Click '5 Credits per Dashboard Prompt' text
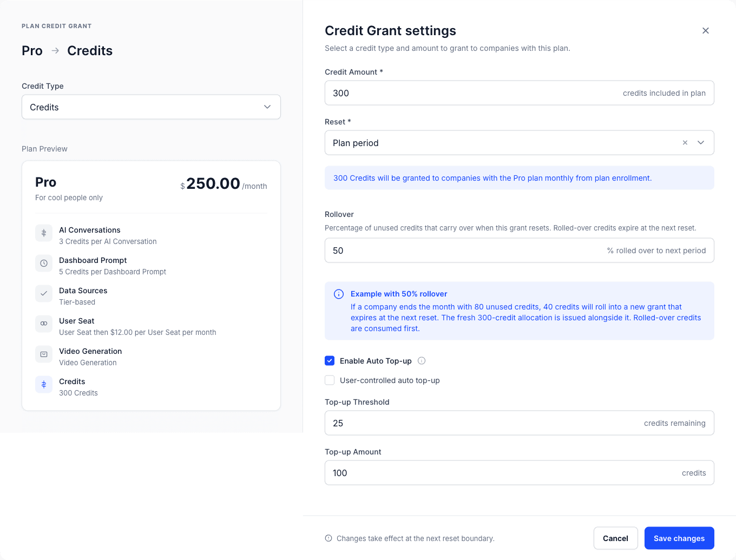Screen dimensions: 736x560 pos(113,272)
